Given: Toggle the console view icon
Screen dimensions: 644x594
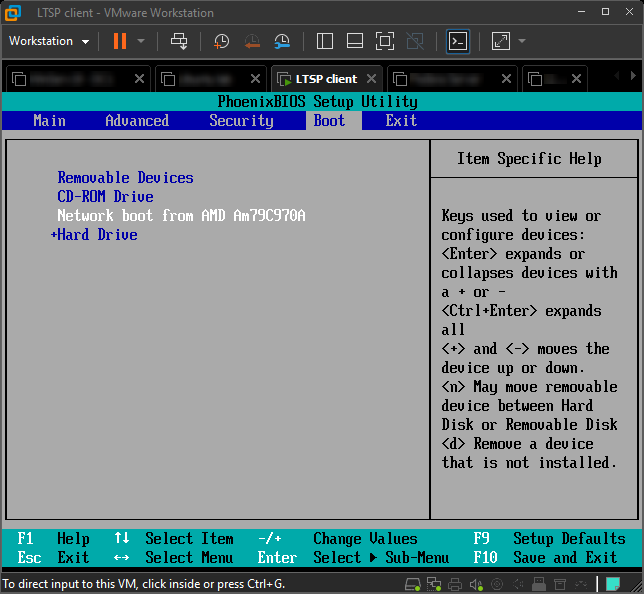Looking at the screenshot, I should pyautogui.click(x=458, y=41).
